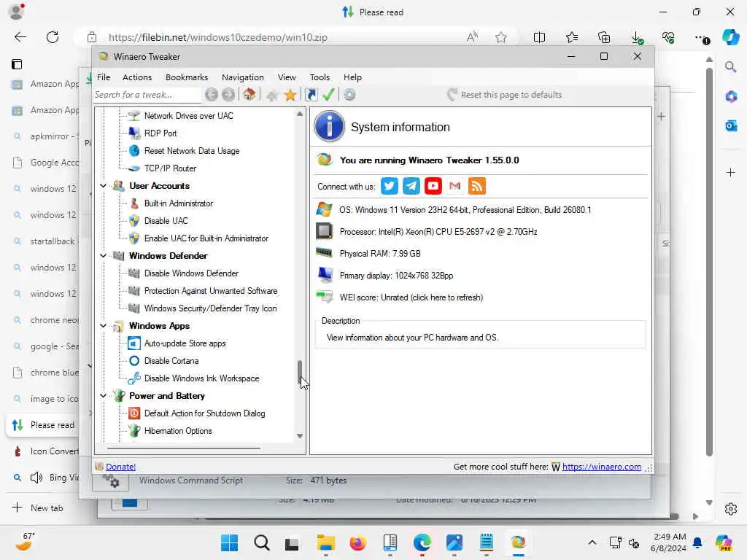
Task: Select RDP Port tree item
Action: [160, 133]
